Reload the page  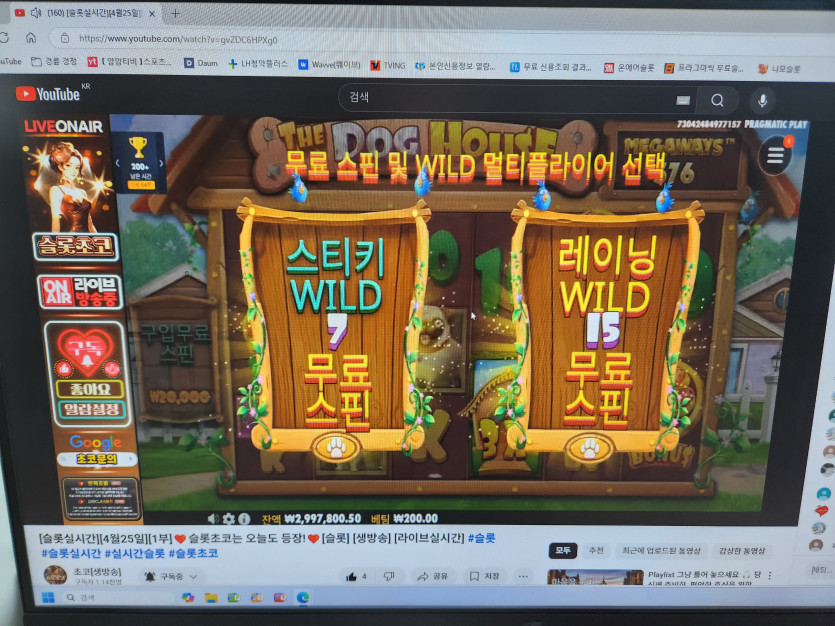4,38
